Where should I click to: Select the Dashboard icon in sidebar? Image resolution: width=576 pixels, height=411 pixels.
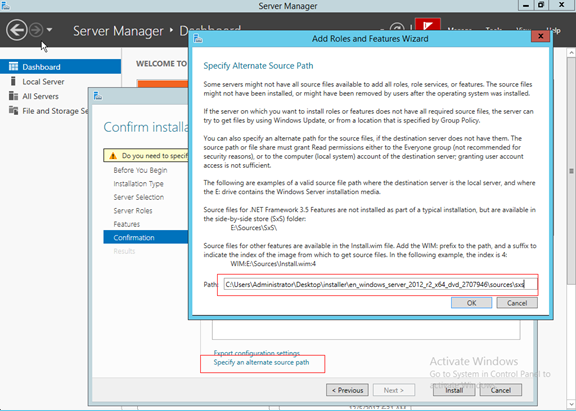click(x=13, y=66)
